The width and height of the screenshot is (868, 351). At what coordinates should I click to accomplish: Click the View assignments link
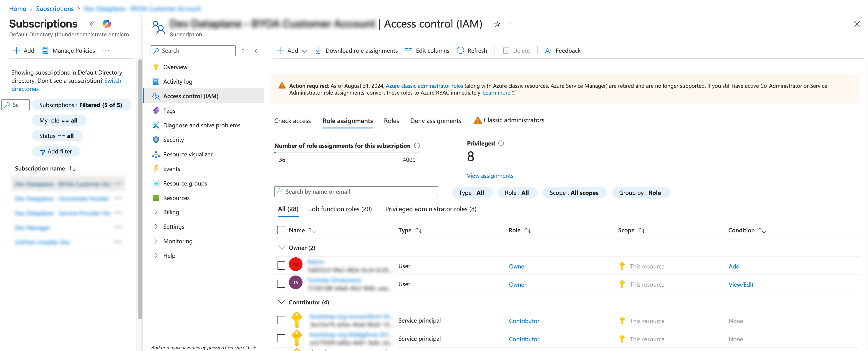(490, 175)
